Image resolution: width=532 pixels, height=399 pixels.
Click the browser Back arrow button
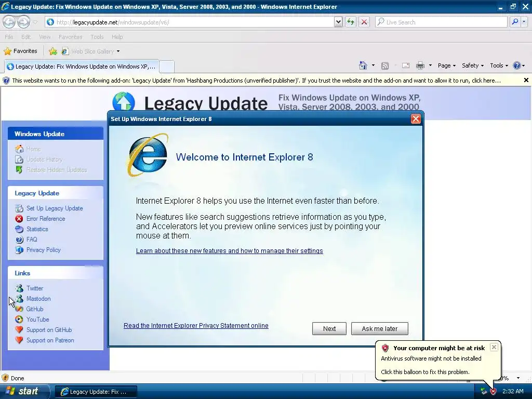click(x=9, y=22)
